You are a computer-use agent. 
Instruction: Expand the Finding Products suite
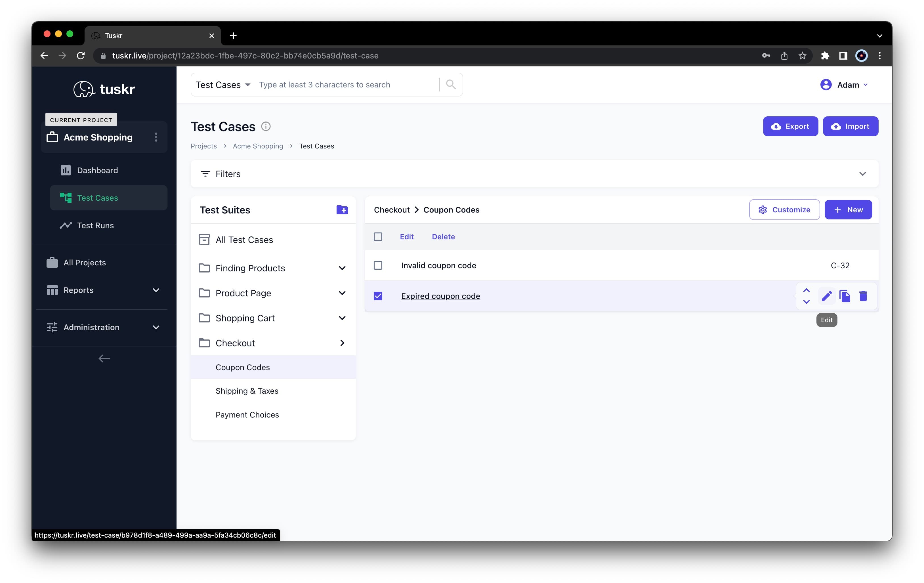(x=342, y=268)
